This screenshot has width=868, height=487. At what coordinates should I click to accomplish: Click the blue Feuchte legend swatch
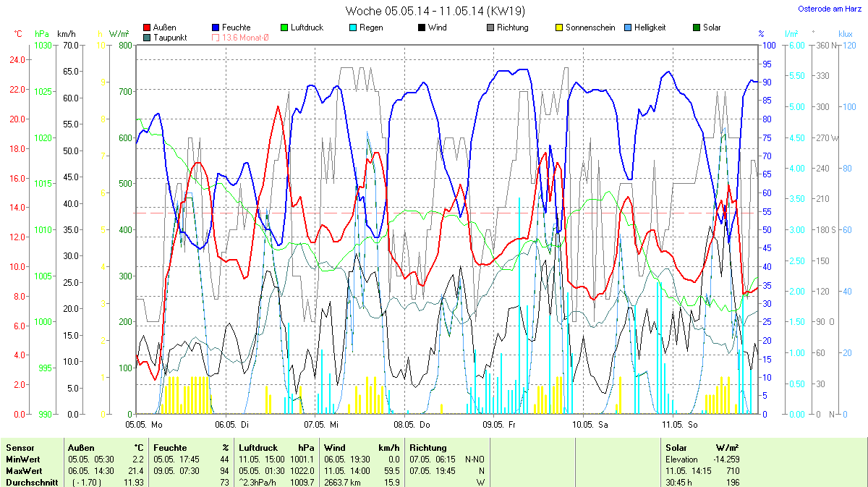point(216,28)
